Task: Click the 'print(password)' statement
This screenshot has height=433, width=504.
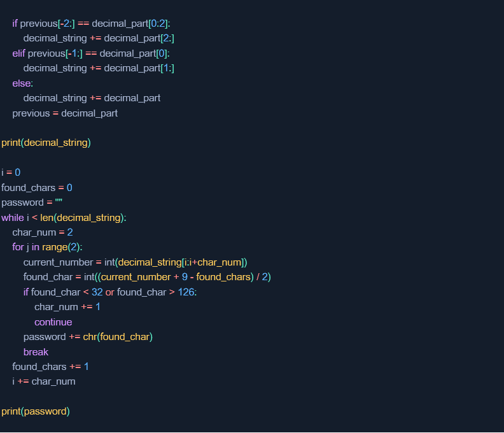Action: [36, 411]
